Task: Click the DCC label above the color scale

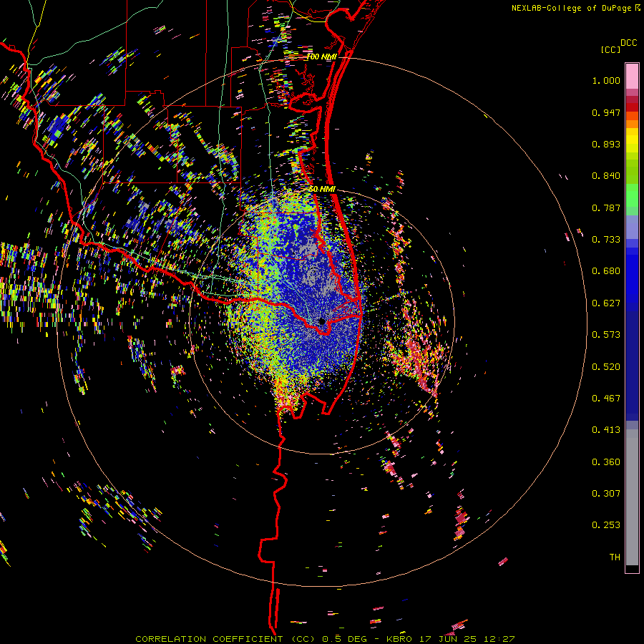Action: click(x=628, y=43)
